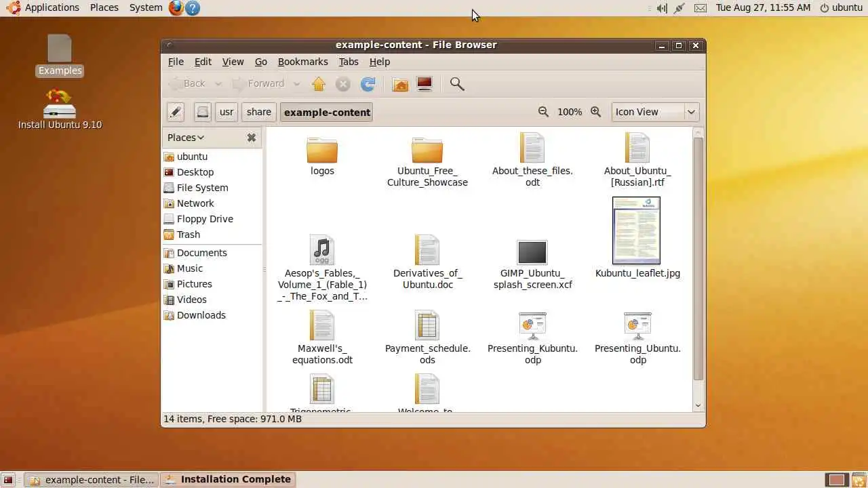Select Presenting_Ubuntu.odp presentation icon
Image resolution: width=868 pixels, height=488 pixels.
[637, 326]
